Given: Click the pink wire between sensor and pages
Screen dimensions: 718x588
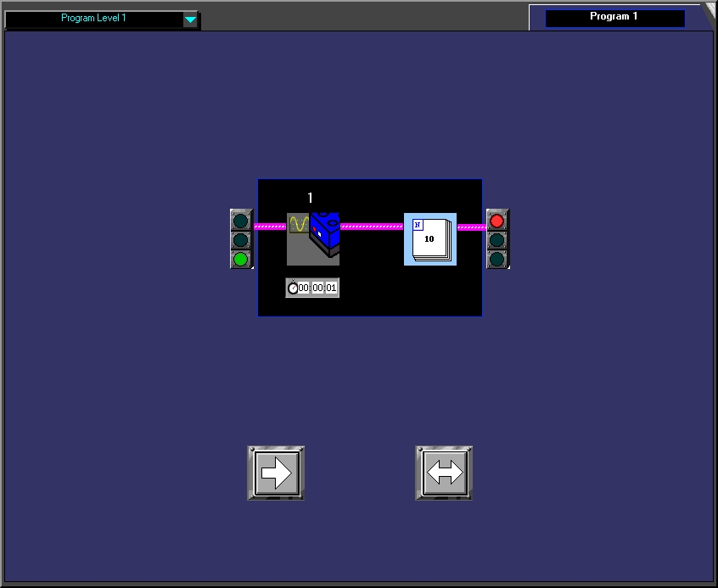Looking at the screenshot, I should click(371, 227).
